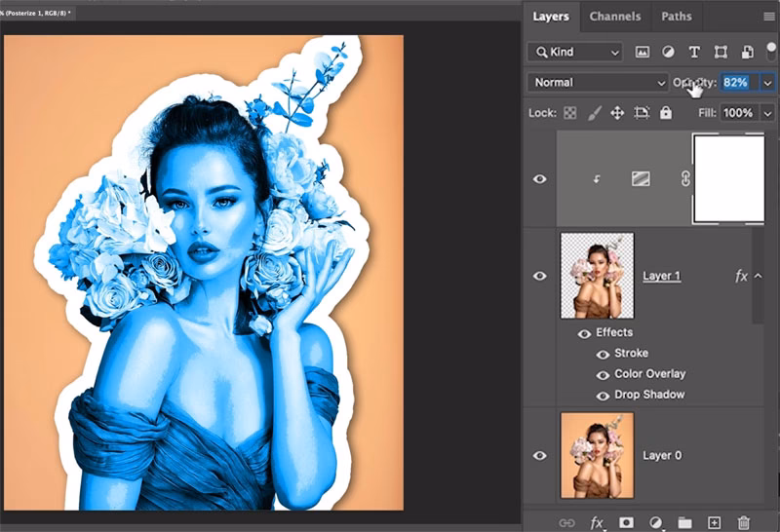The width and height of the screenshot is (780, 532).
Task: Click the lock position move icon
Action: (617, 113)
